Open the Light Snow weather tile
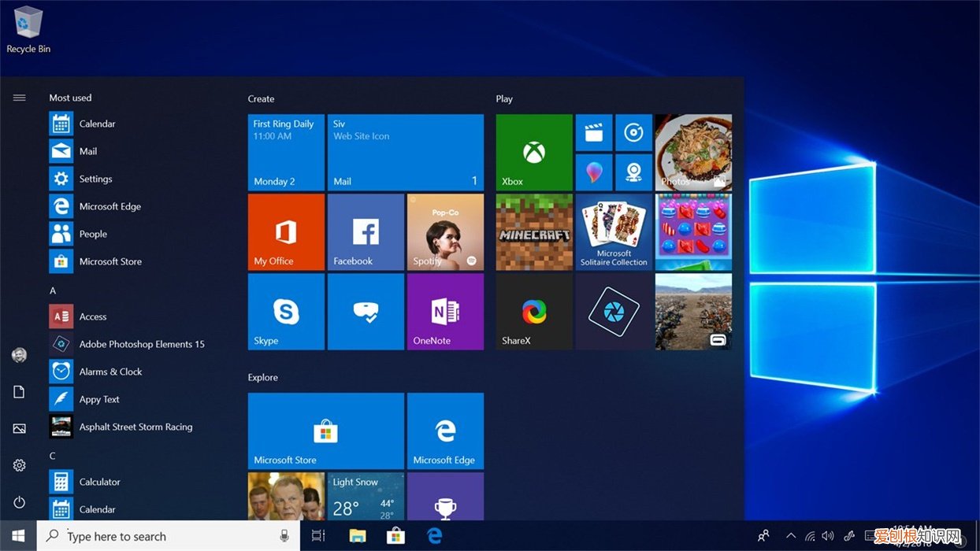The height and width of the screenshot is (551, 980). (366, 497)
